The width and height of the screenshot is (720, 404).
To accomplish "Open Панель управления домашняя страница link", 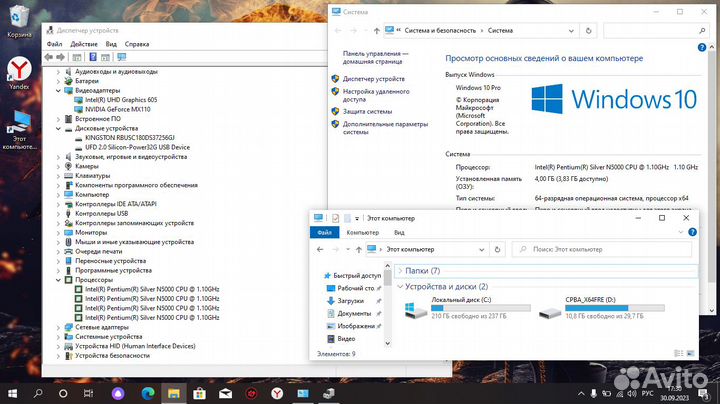I will [x=375, y=57].
